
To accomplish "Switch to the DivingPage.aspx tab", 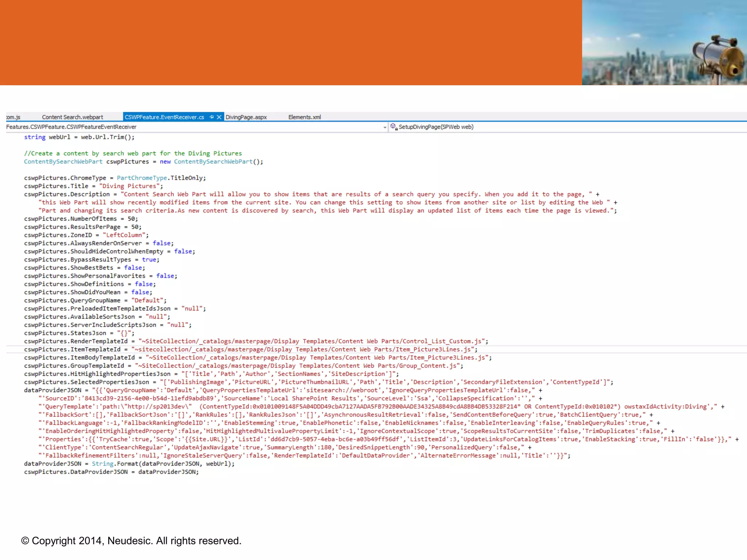I will (x=246, y=117).
